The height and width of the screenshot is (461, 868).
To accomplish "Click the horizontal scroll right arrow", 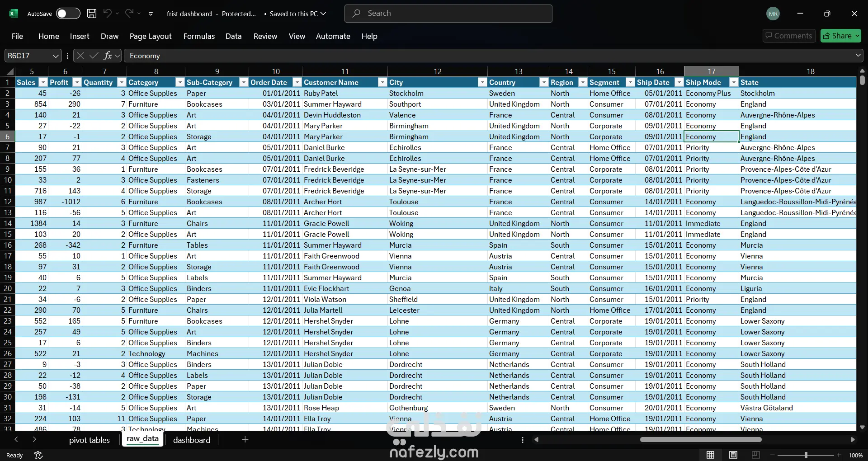I will 853,439.
